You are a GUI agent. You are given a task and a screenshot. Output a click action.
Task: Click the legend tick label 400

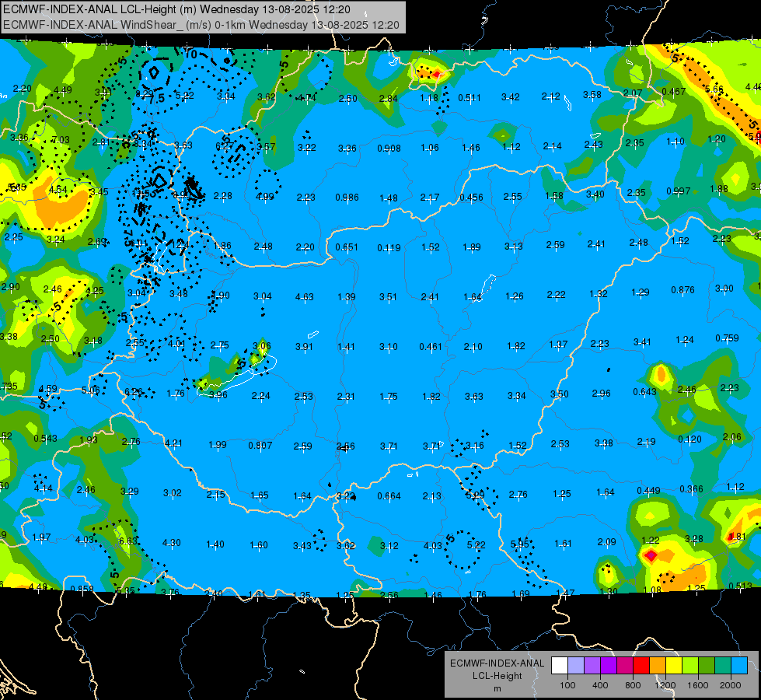pos(600,685)
